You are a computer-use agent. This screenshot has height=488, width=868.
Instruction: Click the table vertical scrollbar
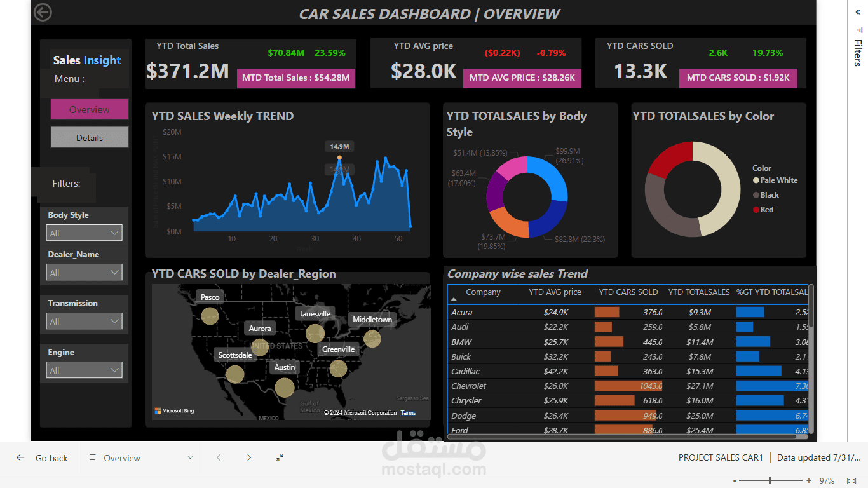[811, 306]
